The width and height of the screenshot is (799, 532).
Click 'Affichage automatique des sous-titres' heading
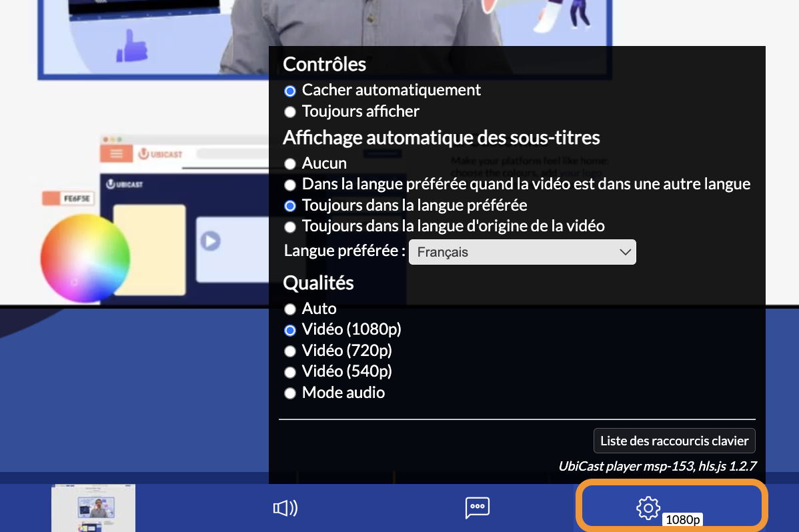(442, 137)
